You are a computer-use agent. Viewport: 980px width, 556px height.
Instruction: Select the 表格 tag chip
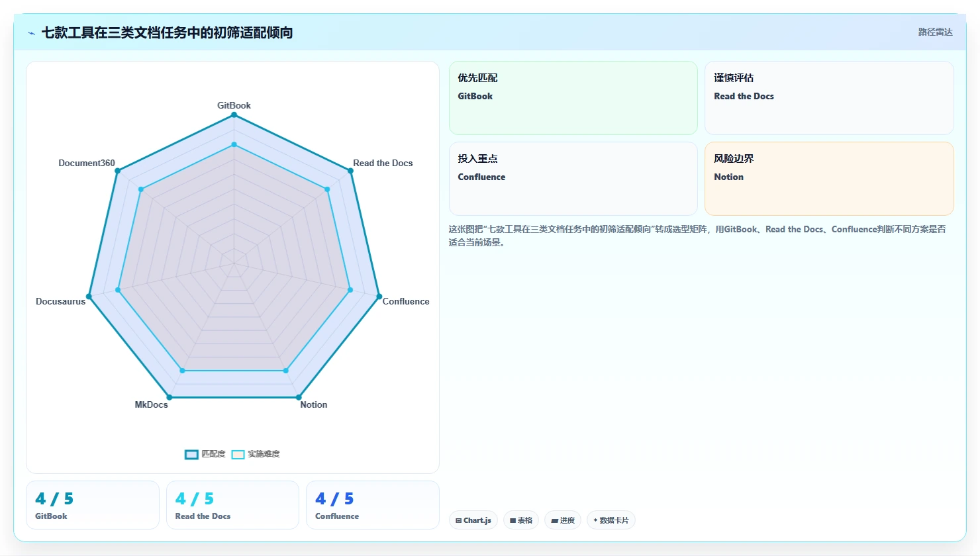click(x=521, y=520)
